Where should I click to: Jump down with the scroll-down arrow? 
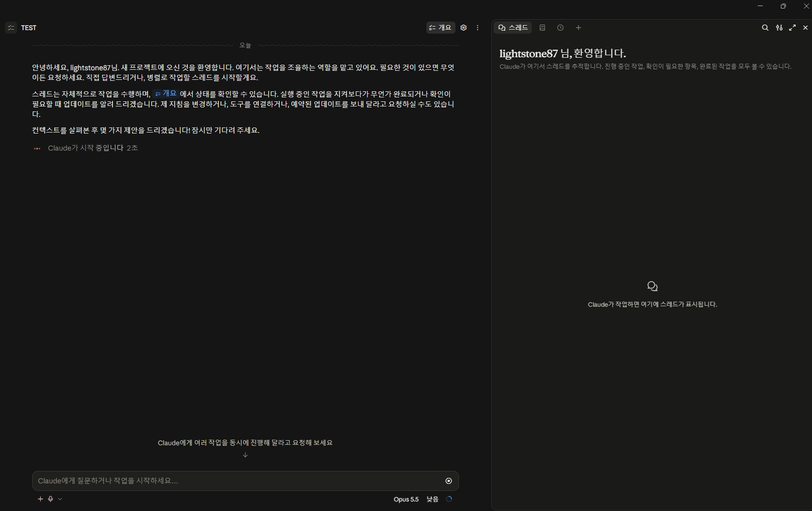tap(245, 455)
